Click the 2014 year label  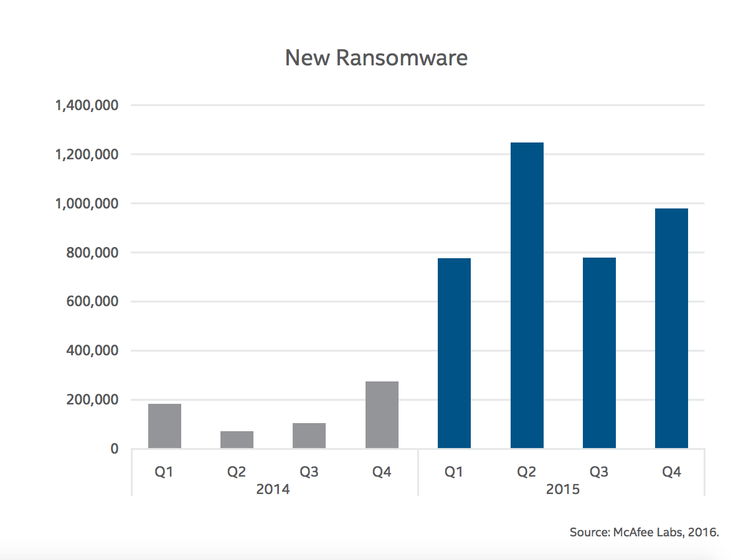(273, 489)
